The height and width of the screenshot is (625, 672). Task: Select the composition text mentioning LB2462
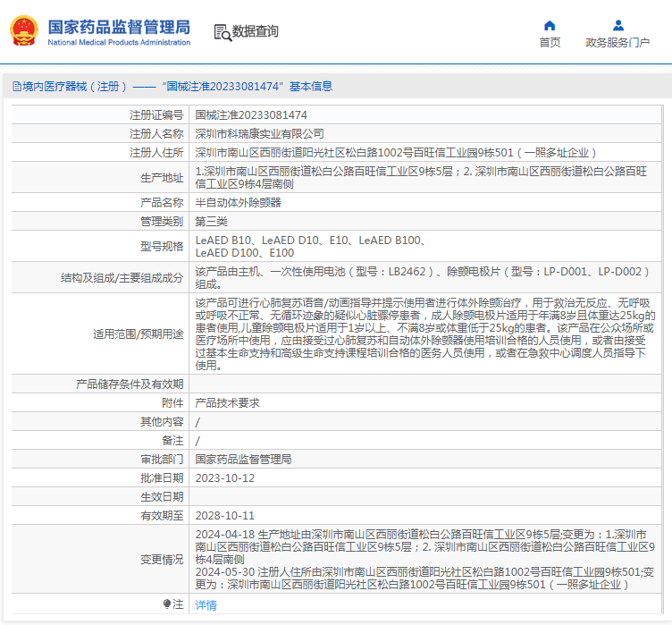point(423,278)
